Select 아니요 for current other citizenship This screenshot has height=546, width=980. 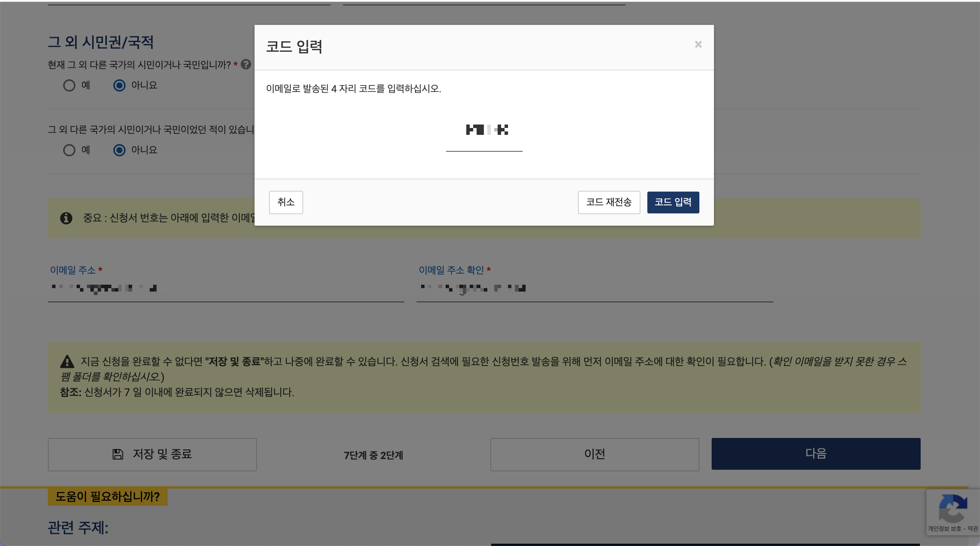pos(119,85)
